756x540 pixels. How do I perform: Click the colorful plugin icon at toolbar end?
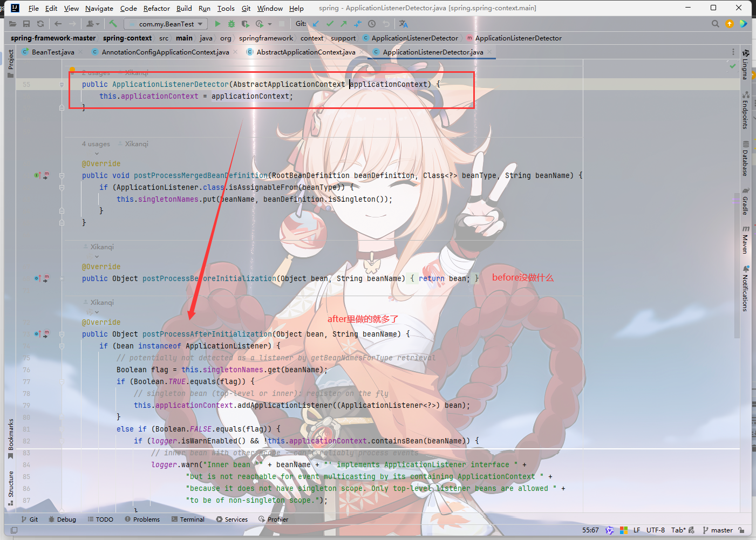pyautogui.click(x=744, y=24)
